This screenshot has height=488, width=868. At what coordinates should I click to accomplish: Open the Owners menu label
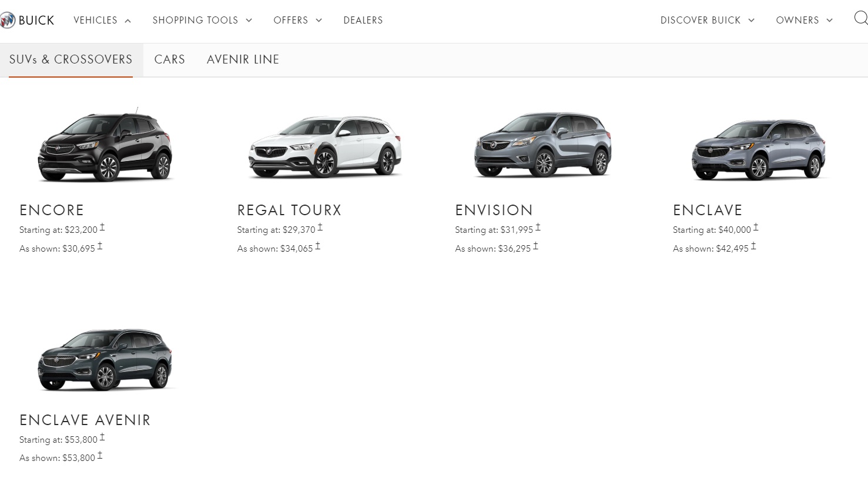797,20
